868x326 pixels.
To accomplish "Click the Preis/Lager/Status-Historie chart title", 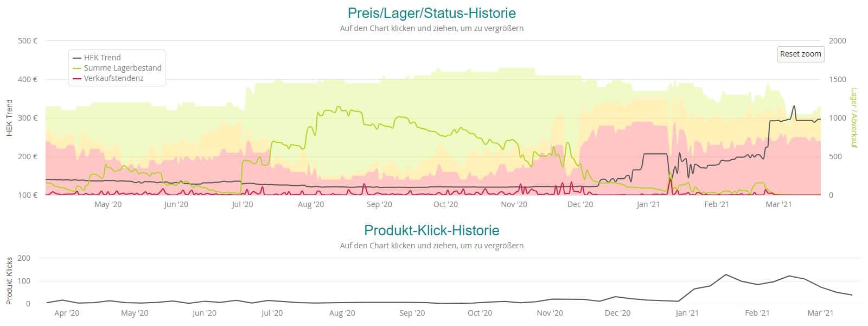I will (x=432, y=12).
